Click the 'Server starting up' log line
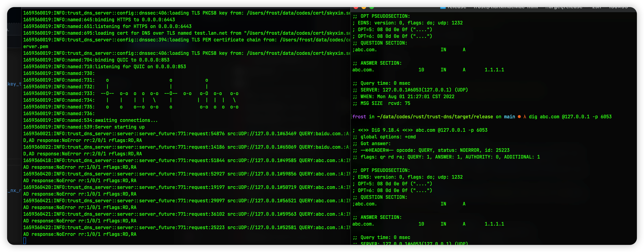644x252 pixels. click(119, 127)
